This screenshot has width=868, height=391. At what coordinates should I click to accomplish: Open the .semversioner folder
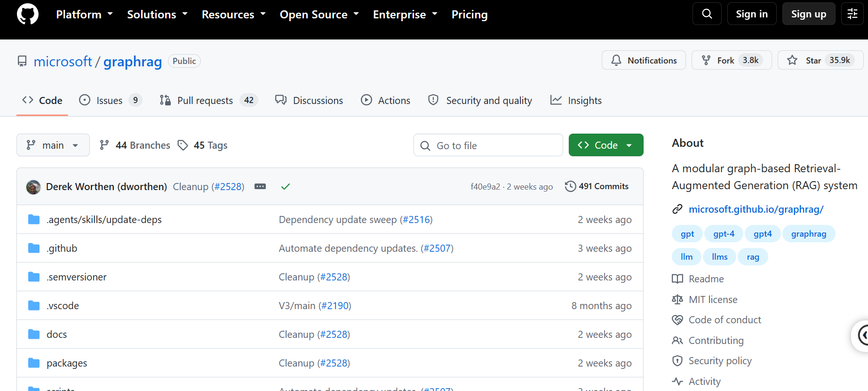76,277
